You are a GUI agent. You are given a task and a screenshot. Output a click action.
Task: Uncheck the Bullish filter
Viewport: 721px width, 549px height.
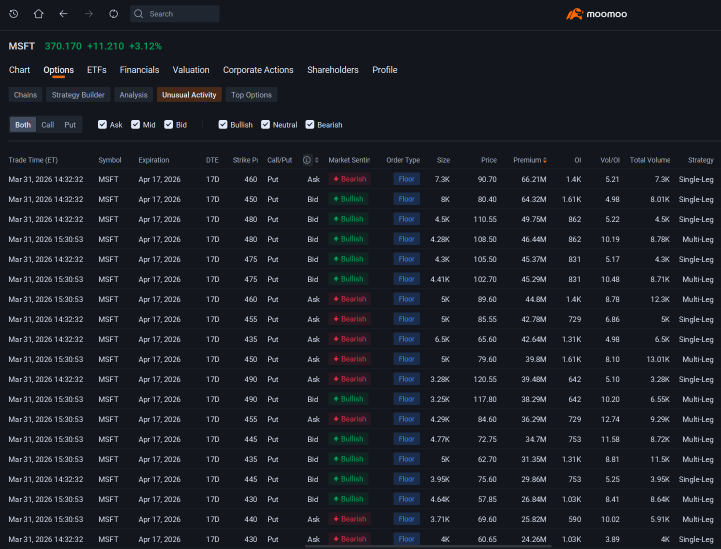tap(223, 125)
